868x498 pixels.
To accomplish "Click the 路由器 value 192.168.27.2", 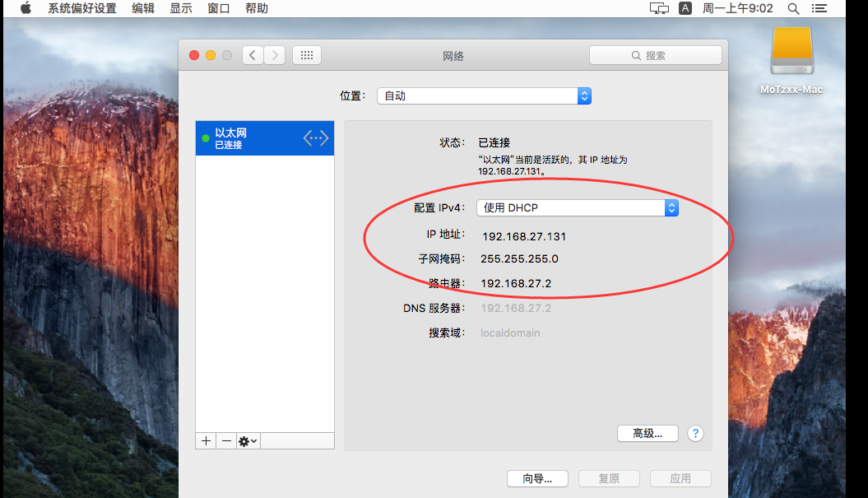I will click(x=516, y=284).
